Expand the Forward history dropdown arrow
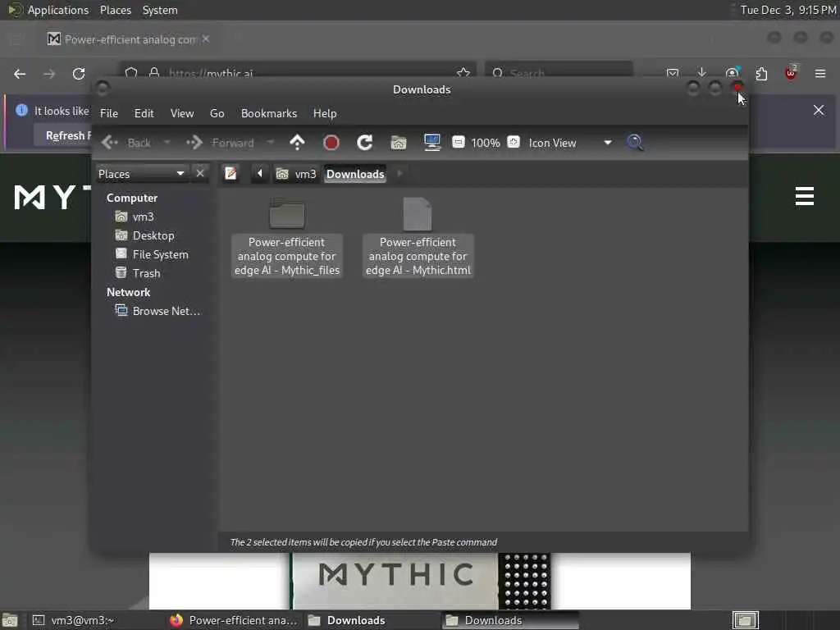 click(x=271, y=143)
